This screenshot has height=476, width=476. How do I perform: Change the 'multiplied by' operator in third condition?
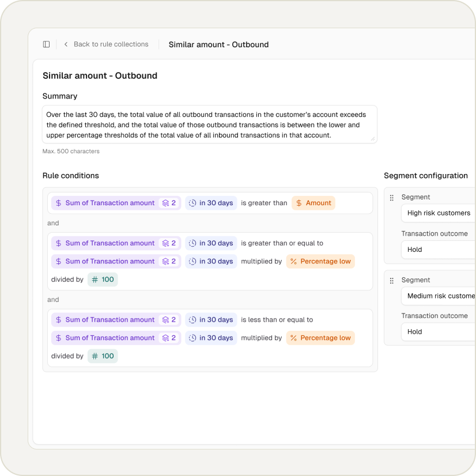point(262,338)
